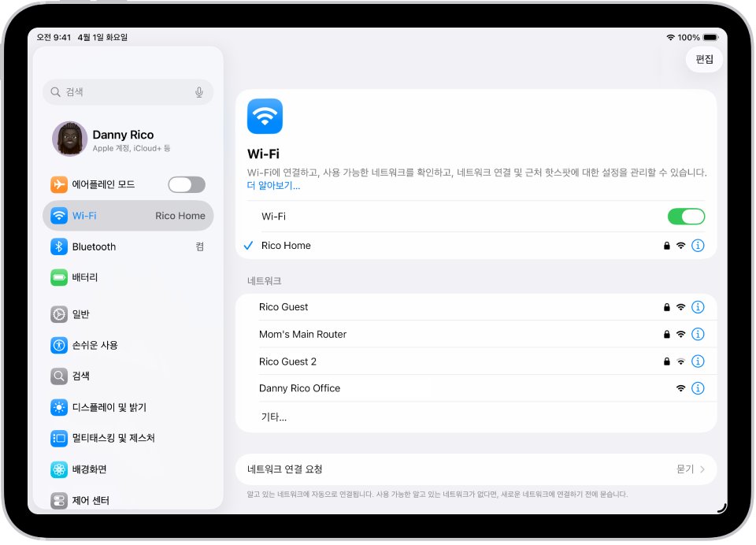Expand info details for Mom's Main Router network
The height and width of the screenshot is (545, 756).
coord(698,334)
